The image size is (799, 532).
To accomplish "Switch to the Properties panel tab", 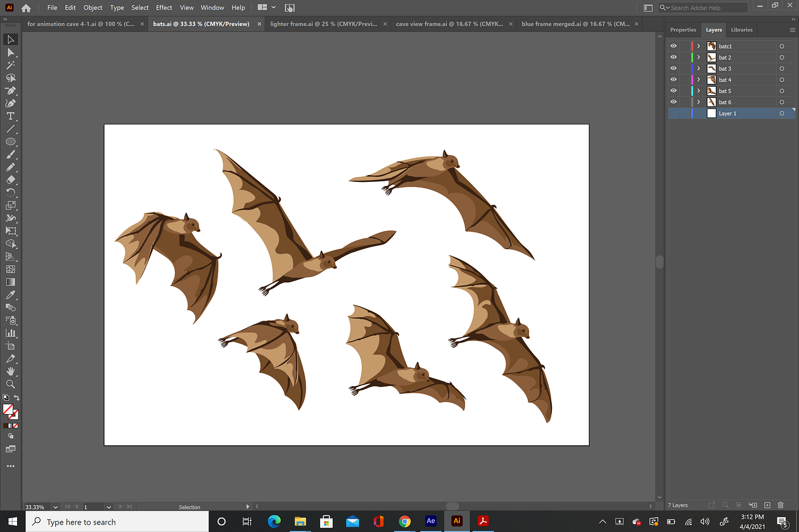I will tap(683, 30).
